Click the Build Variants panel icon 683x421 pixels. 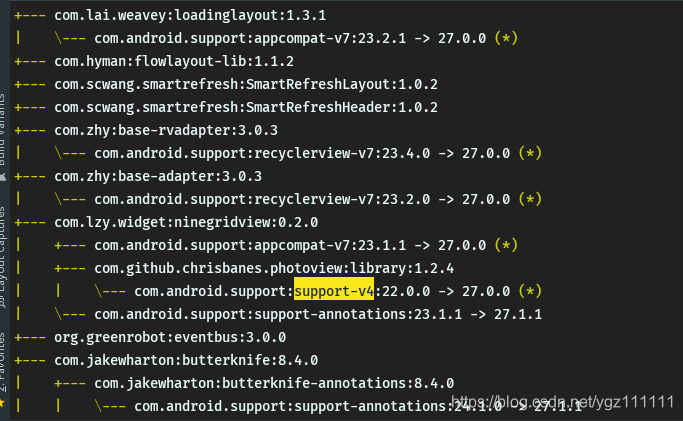click(x=3, y=177)
